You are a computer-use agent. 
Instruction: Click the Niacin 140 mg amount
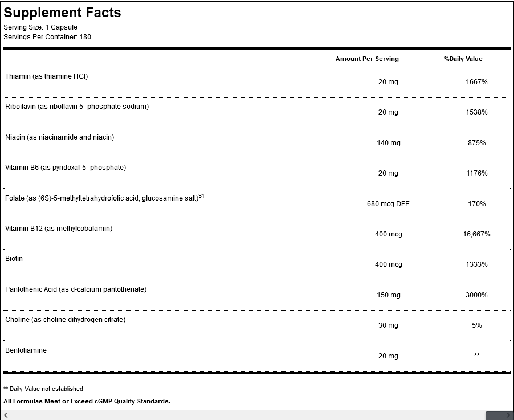(x=388, y=142)
